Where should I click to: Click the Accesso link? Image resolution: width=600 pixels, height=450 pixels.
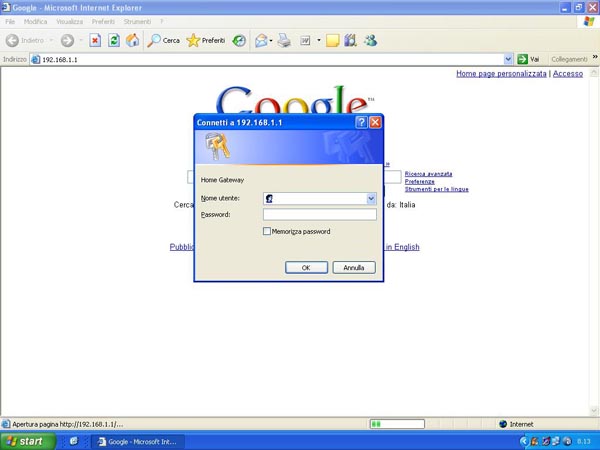tap(568, 73)
